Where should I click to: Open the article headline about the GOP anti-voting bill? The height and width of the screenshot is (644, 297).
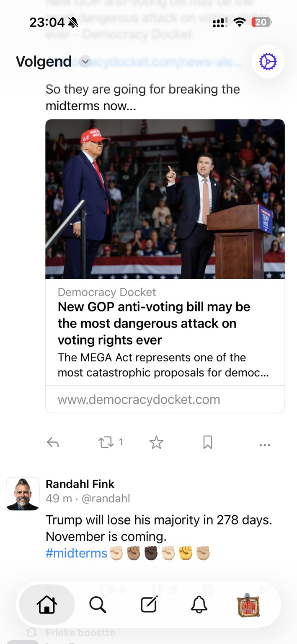pyautogui.click(x=154, y=323)
